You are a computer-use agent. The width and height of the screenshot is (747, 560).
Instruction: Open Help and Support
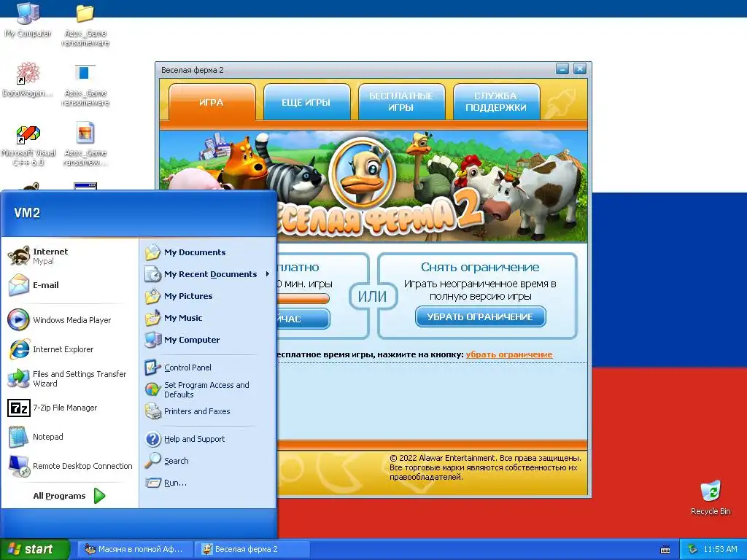208,439
